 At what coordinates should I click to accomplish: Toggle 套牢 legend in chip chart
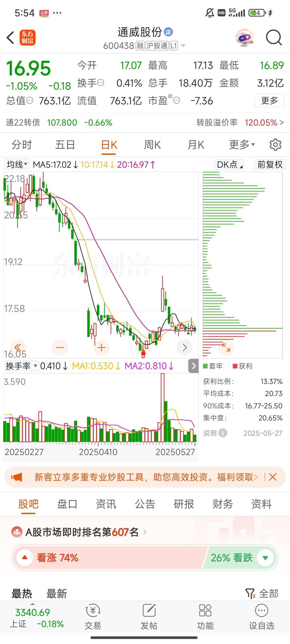point(213,366)
